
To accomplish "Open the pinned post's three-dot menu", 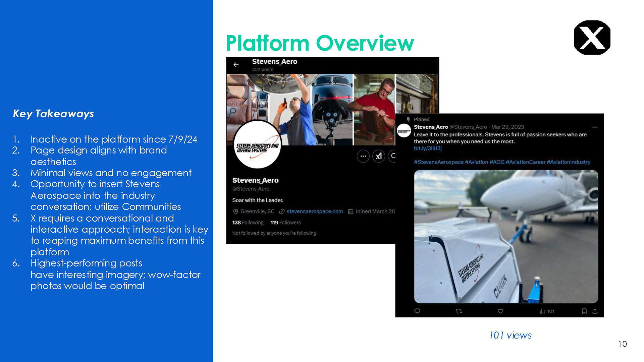I will coord(595,127).
